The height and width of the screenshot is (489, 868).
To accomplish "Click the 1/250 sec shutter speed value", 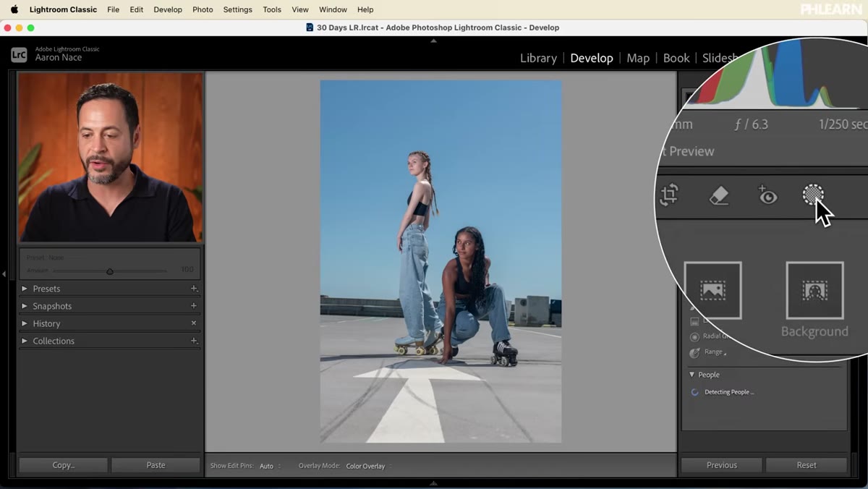I will [x=843, y=124].
